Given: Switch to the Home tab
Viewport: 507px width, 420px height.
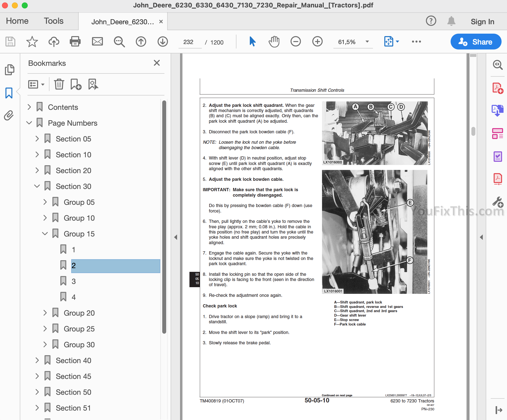Looking at the screenshot, I should coord(17,21).
